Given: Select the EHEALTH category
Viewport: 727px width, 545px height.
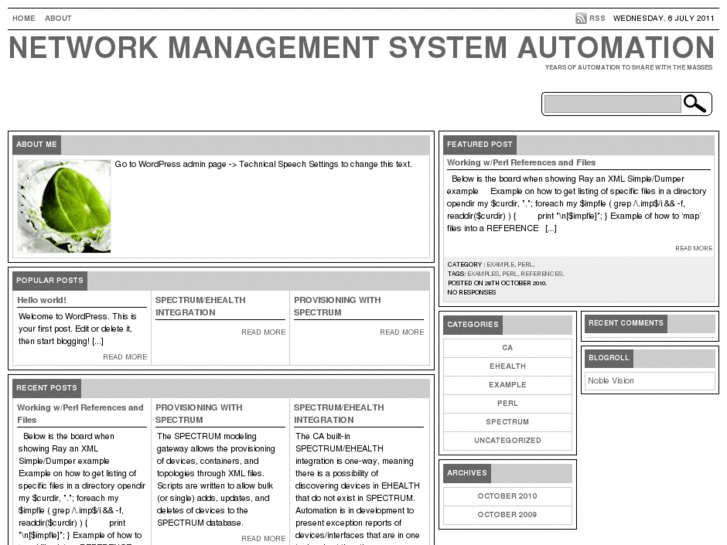Looking at the screenshot, I should point(507,366).
